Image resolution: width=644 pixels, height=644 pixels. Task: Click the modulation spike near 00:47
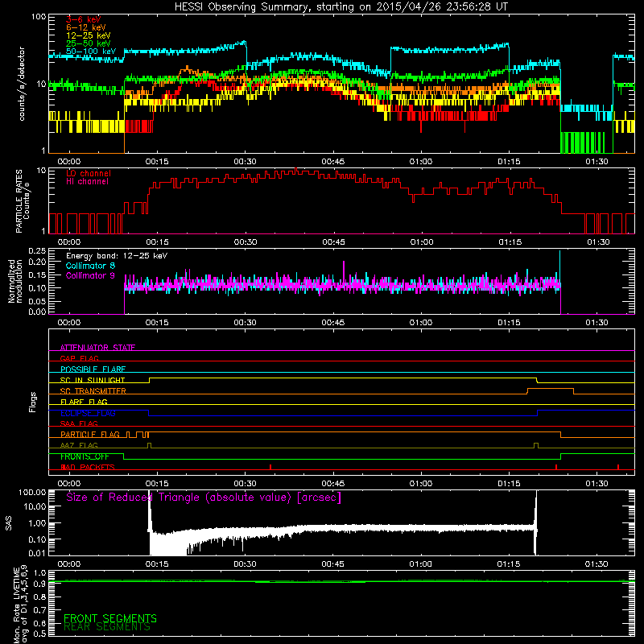(x=344, y=271)
